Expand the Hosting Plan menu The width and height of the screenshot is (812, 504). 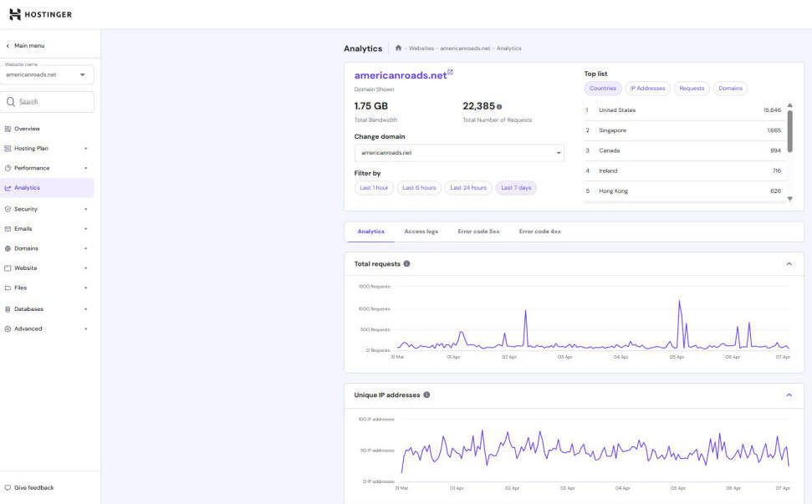86,149
